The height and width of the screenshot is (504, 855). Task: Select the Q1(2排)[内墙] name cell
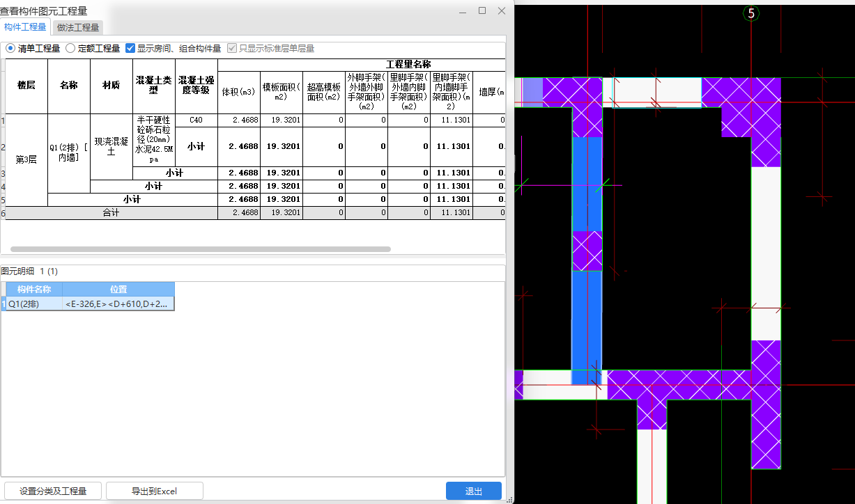[x=69, y=153]
